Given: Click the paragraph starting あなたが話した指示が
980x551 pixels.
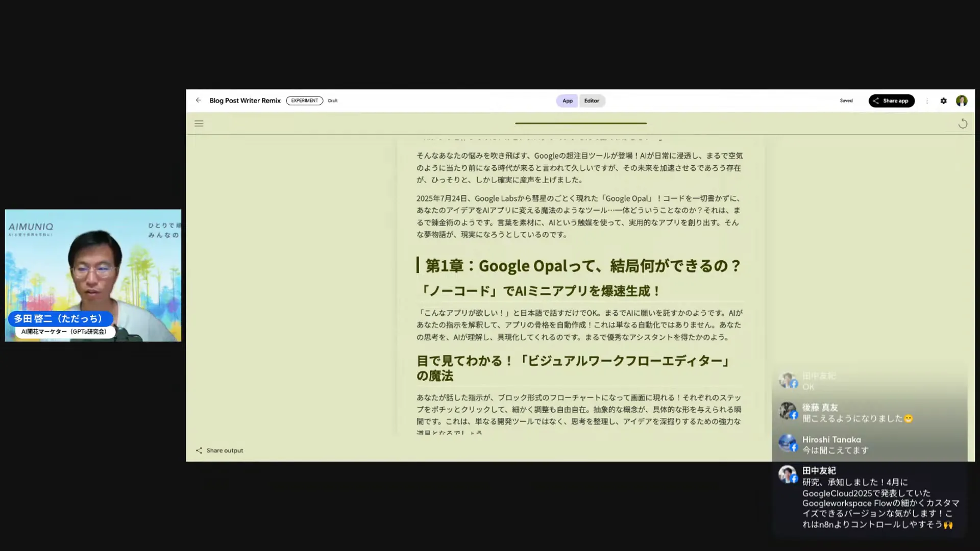Looking at the screenshot, I should [x=579, y=414].
